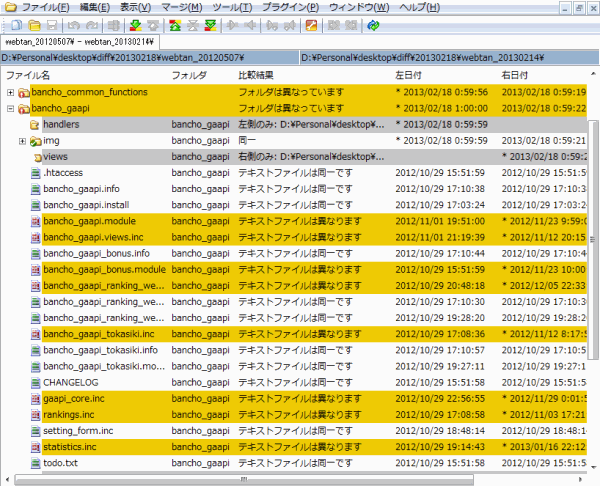The image size is (600, 486).
Task: Click the folder icon of bancho_common_functions
Action: coord(24,93)
